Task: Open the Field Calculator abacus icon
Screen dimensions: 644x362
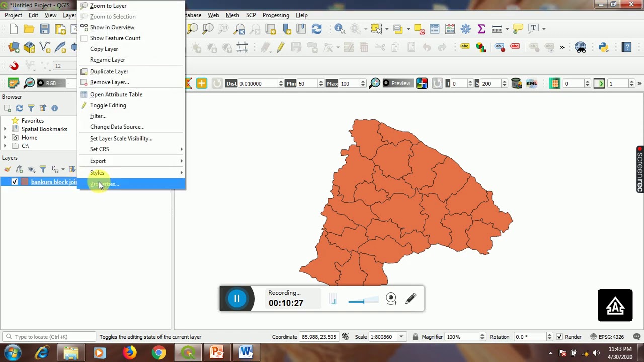Action: [x=450, y=29]
